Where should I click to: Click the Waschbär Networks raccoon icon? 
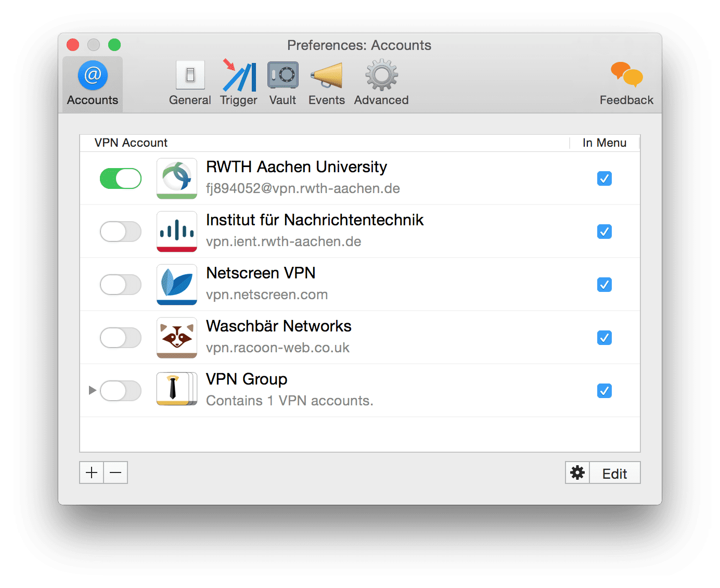tap(177, 338)
